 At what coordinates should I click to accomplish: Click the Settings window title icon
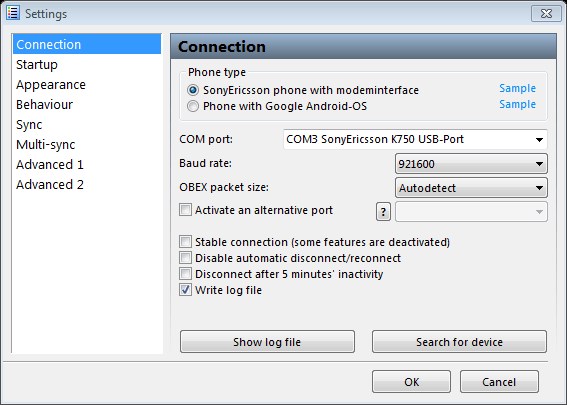tap(13, 13)
